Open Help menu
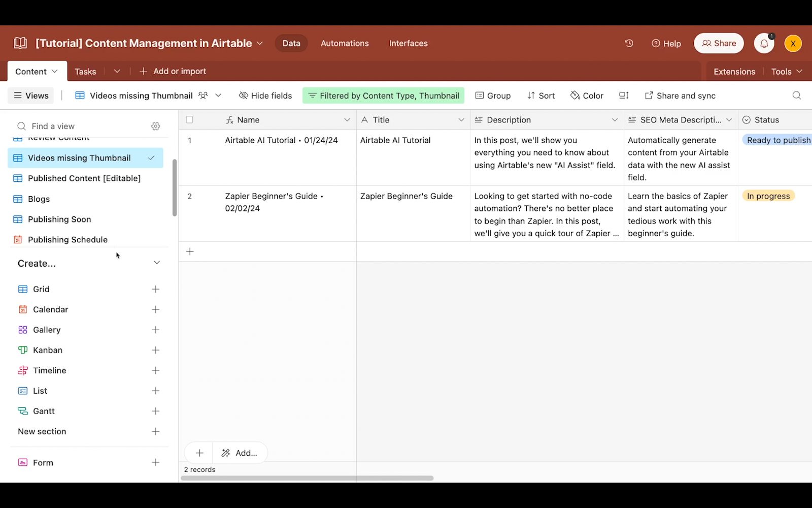Image resolution: width=812 pixels, height=508 pixels. 666,43
